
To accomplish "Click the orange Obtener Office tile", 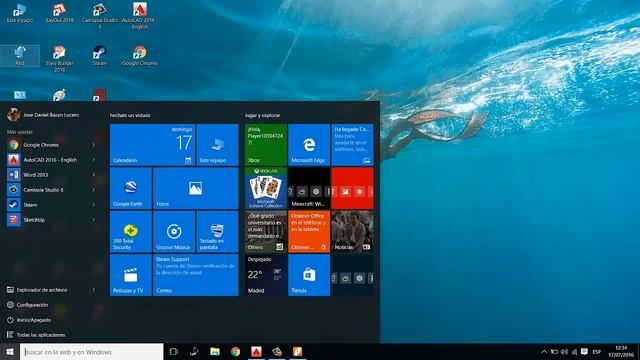I will [x=309, y=232].
